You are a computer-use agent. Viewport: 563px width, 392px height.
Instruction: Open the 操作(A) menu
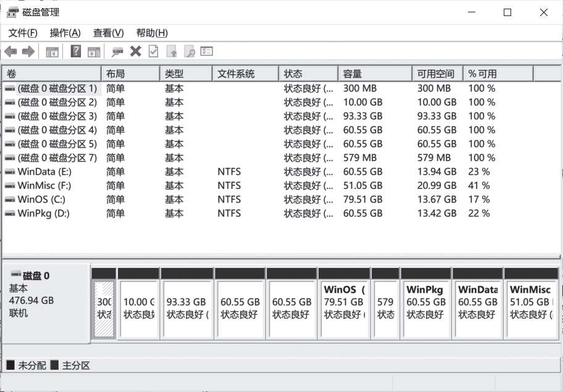click(65, 33)
